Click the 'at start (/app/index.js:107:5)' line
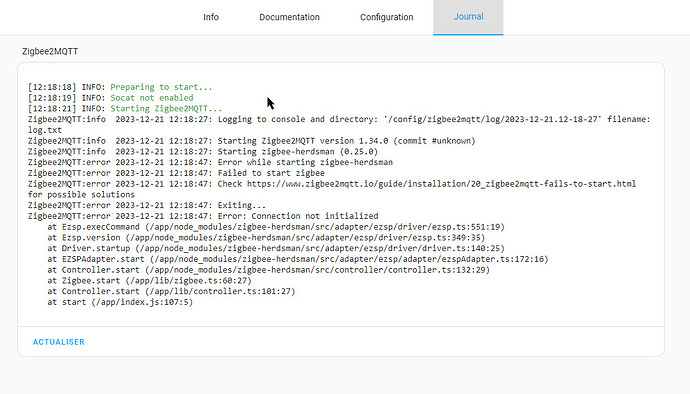The width and height of the screenshot is (690, 394). pos(120,302)
